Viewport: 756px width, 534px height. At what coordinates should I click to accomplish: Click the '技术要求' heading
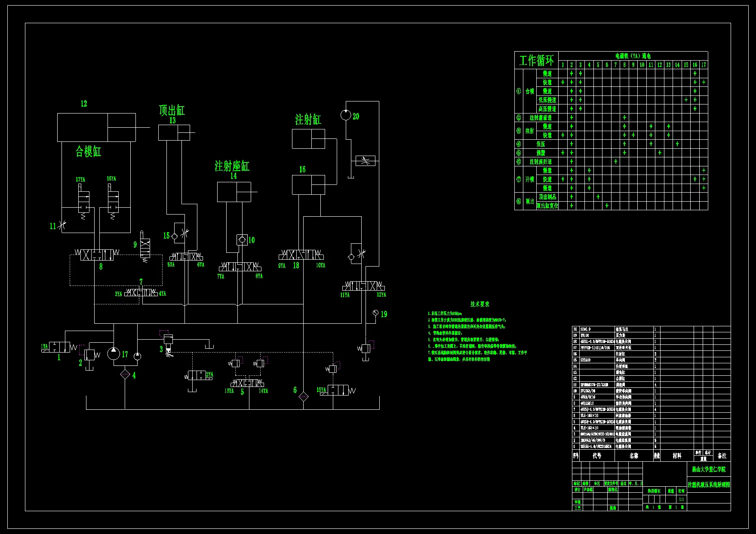[x=479, y=304]
